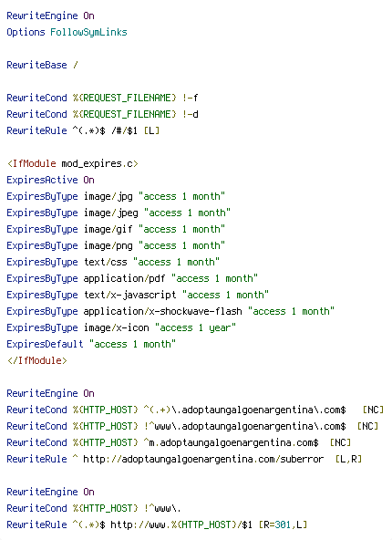Click the "access 1 year" value
The height and width of the screenshot is (540, 392).
(x=195, y=327)
